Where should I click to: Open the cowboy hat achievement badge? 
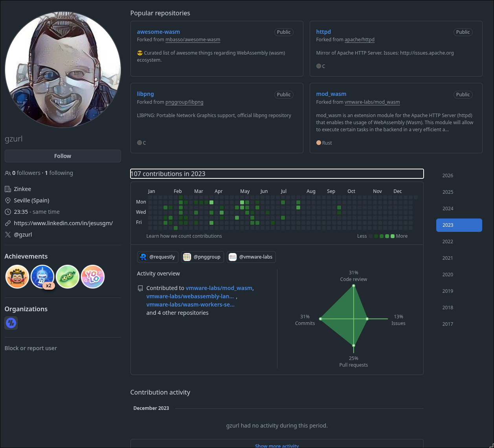click(x=17, y=277)
